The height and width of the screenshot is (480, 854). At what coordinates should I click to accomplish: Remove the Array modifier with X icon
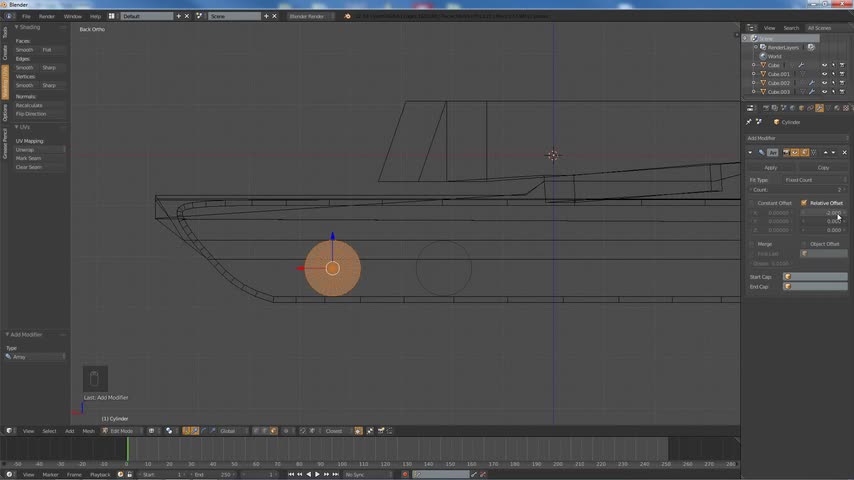coord(845,153)
